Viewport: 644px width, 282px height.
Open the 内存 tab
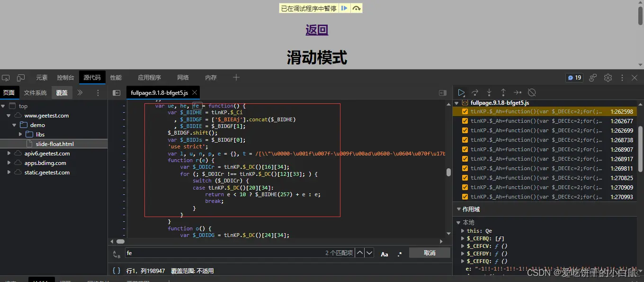[x=211, y=78]
